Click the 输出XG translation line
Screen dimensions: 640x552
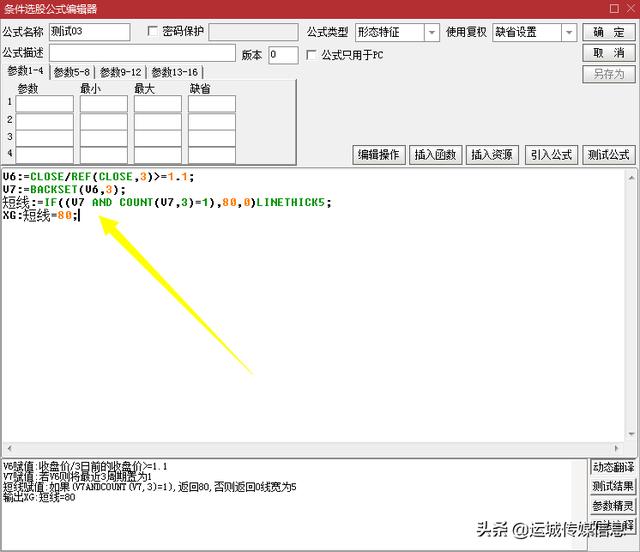coord(39,497)
